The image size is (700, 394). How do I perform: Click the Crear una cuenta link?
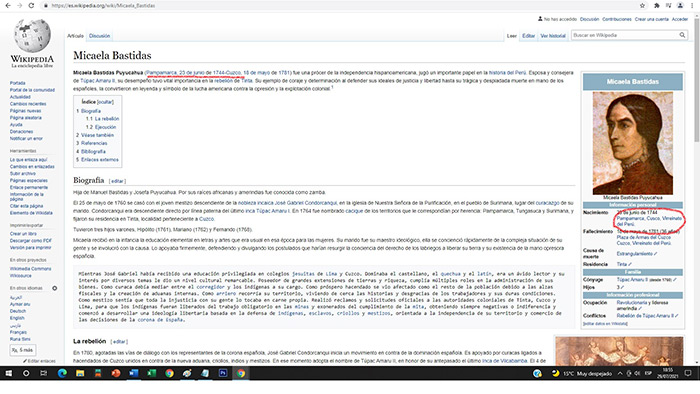point(651,19)
